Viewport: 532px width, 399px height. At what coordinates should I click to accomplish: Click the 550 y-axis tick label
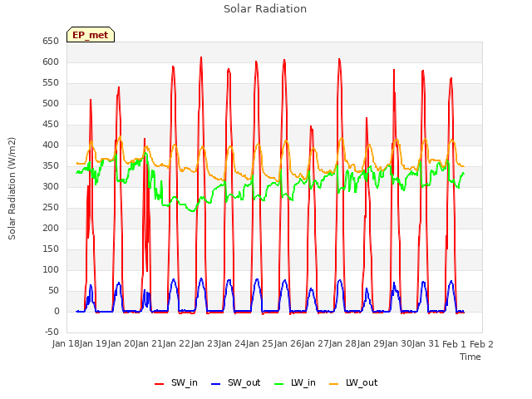[x=51, y=83]
